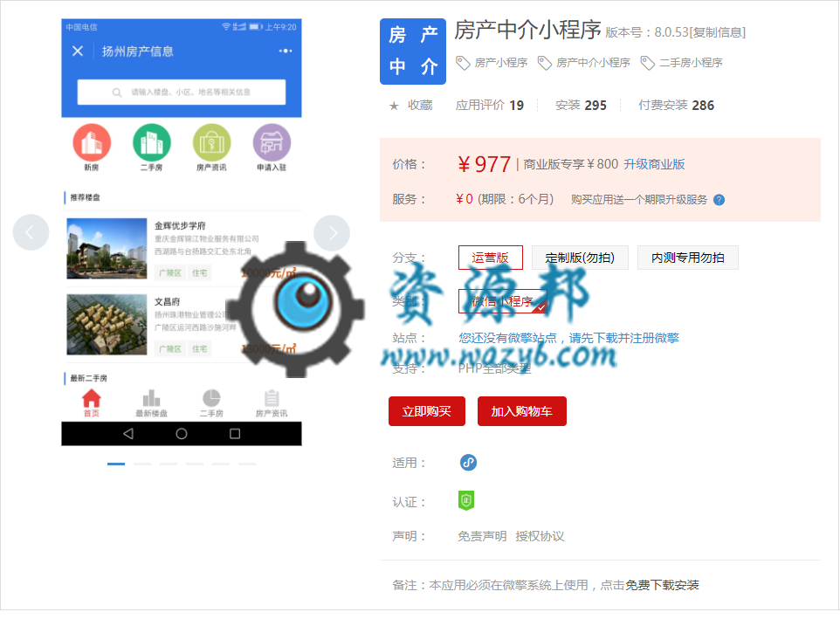Click the 二手房 green building icon
This screenshot has width=840, height=619.
click(152, 142)
